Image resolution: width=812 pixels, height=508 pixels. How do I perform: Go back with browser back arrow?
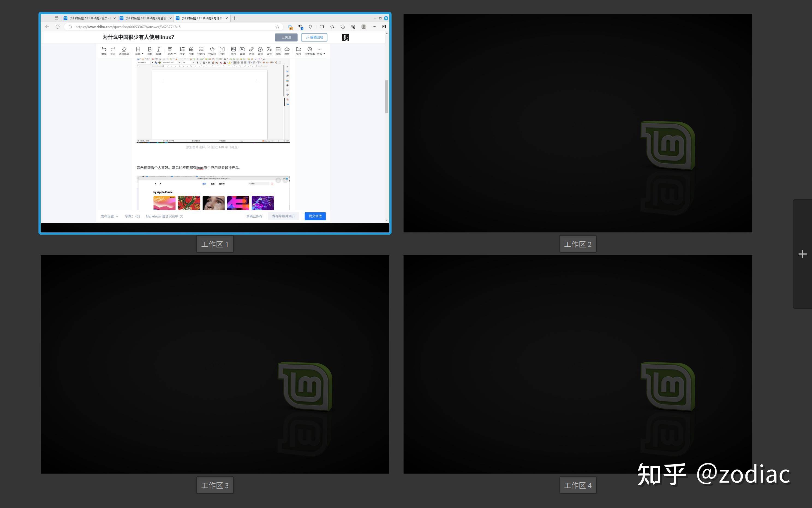point(47,26)
